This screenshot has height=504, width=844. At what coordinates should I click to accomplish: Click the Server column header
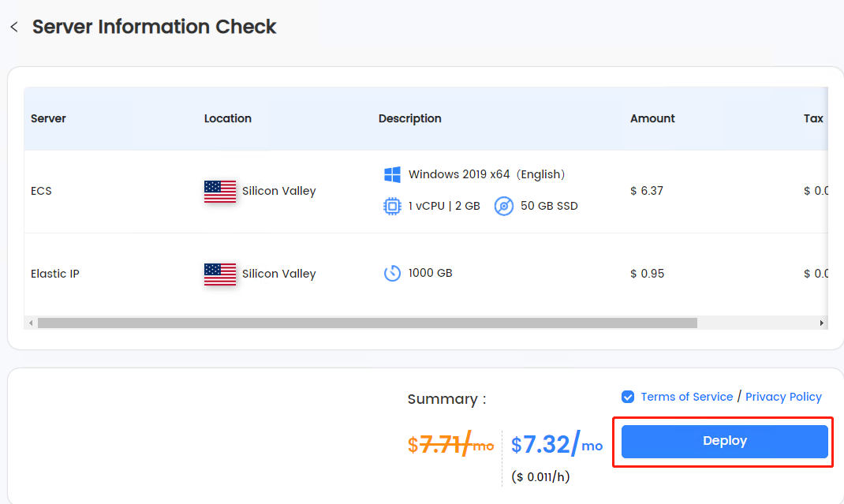point(48,118)
